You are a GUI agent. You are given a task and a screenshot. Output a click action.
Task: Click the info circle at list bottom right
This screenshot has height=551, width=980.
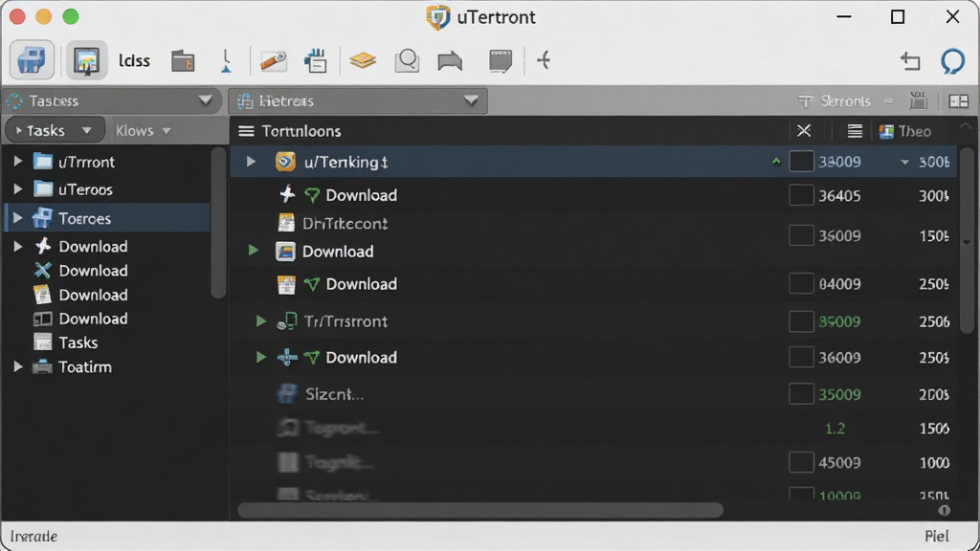point(944,511)
